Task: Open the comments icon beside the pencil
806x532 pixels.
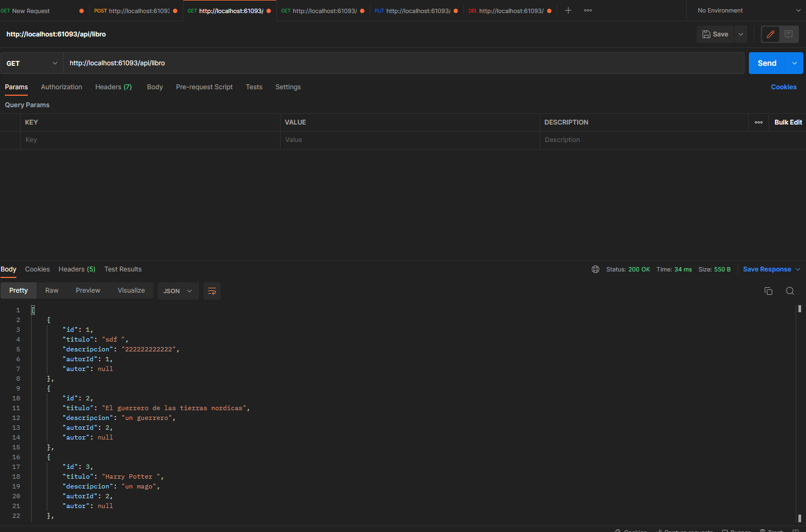Action: pos(789,34)
